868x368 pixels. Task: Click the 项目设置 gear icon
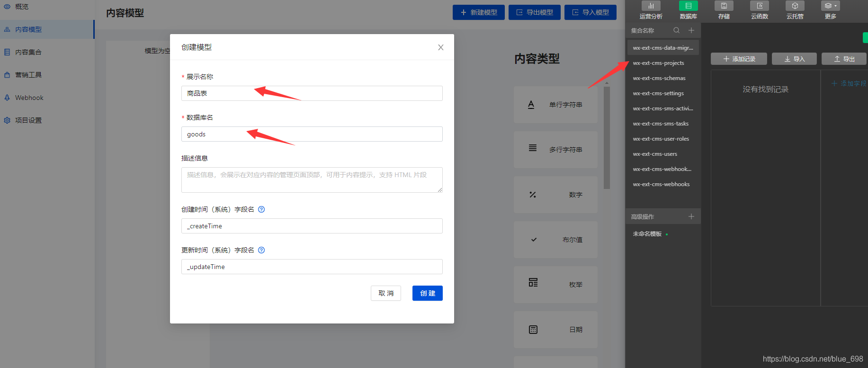[x=7, y=120]
